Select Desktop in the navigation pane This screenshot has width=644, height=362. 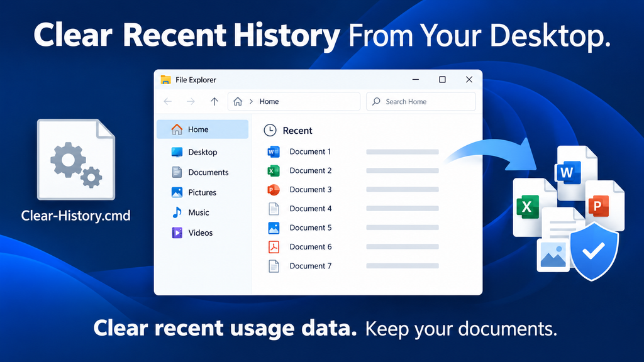pos(203,152)
